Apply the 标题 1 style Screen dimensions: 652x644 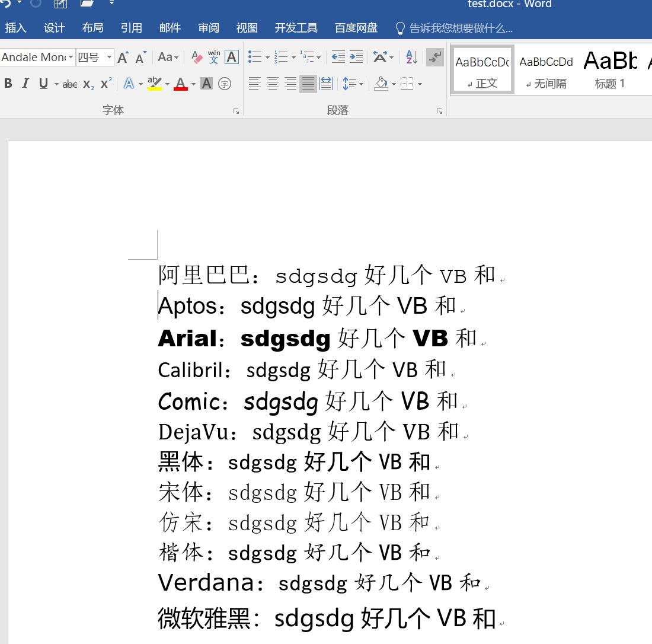(x=610, y=69)
